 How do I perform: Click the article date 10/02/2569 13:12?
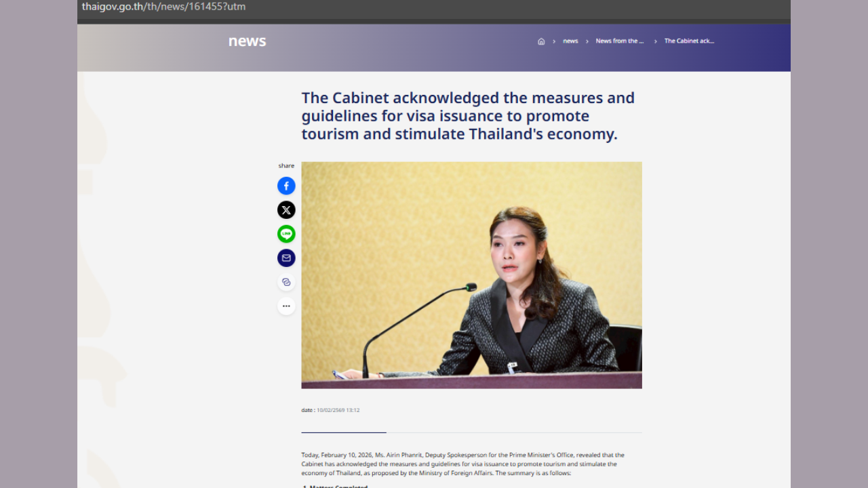[338, 410]
